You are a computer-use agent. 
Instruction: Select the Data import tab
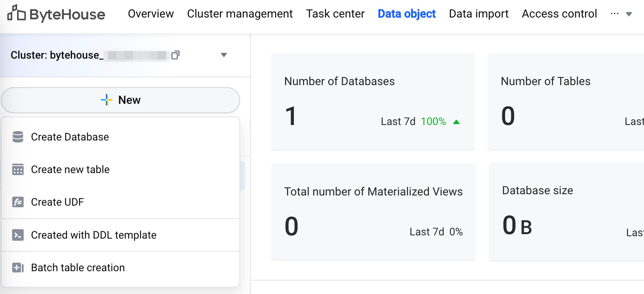(x=479, y=14)
